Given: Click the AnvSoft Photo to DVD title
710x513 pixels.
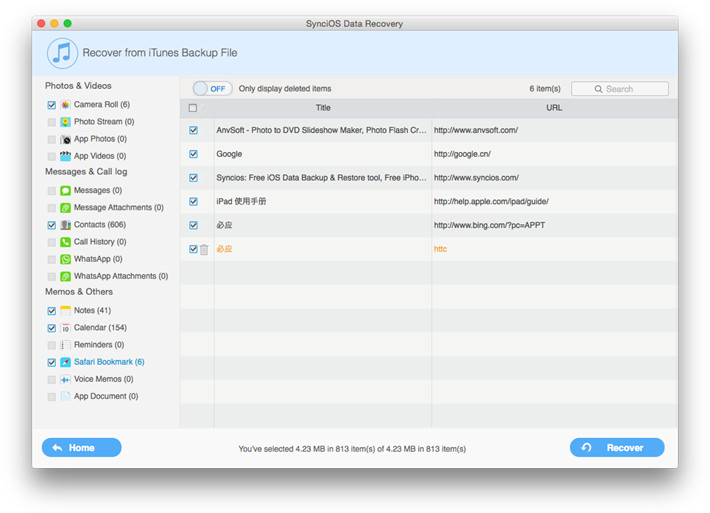Looking at the screenshot, I should click(x=321, y=130).
